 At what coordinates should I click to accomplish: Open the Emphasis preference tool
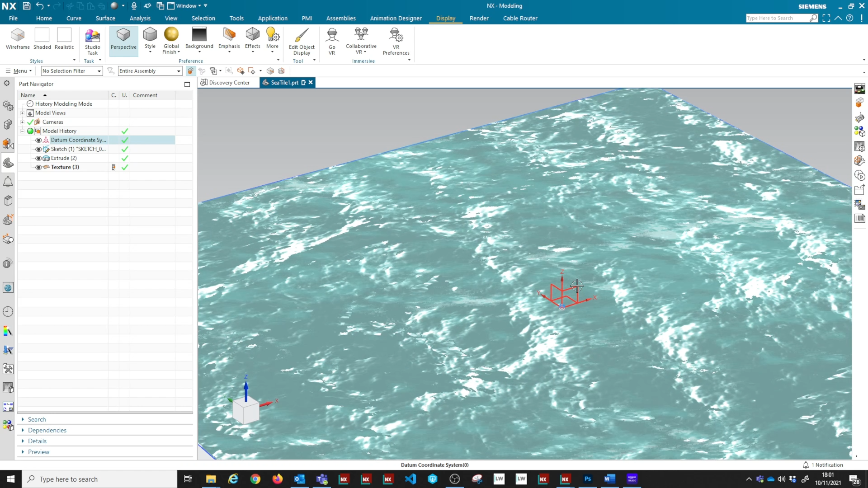click(x=229, y=38)
